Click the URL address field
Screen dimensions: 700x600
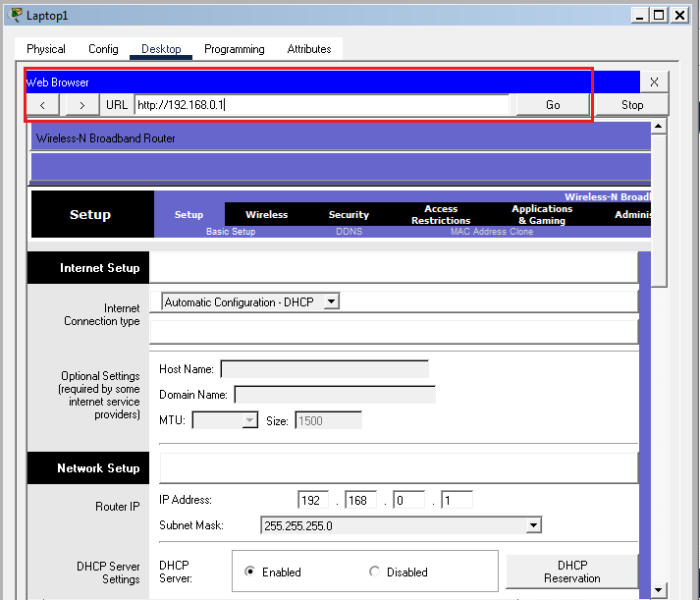tap(322, 105)
